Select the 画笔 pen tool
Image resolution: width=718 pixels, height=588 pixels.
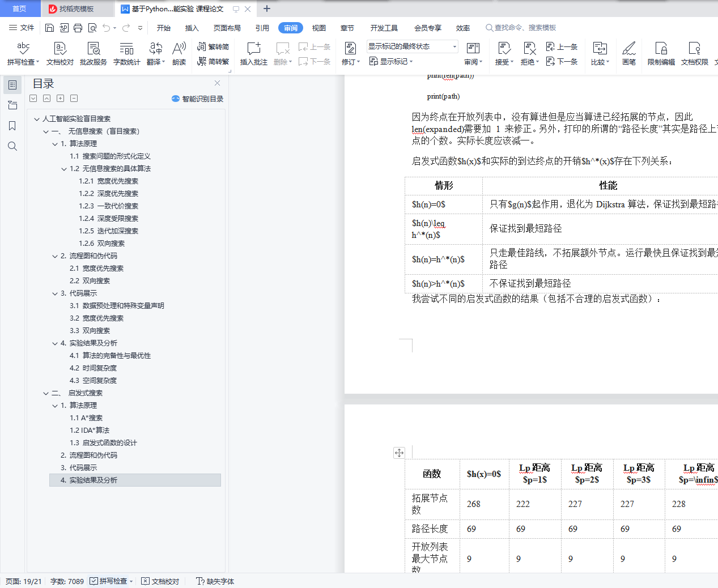click(x=629, y=54)
